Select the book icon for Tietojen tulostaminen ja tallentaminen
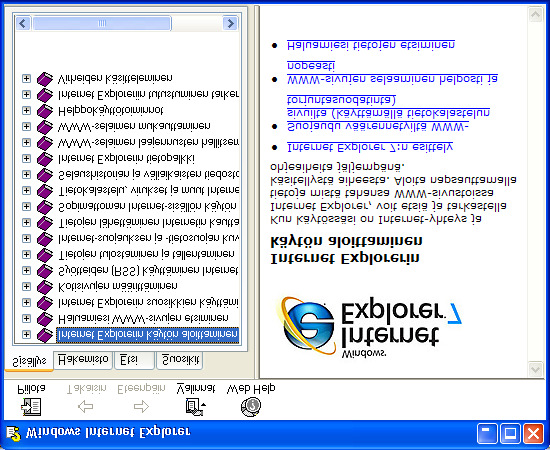This screenshot has width=550, height=450. tap(45, 254)
